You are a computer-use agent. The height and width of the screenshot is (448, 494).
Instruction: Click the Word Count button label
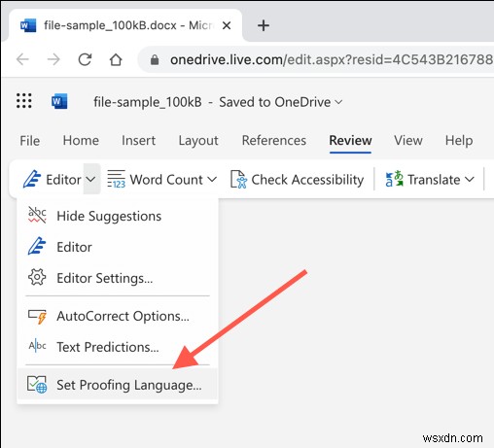(166, 180)
